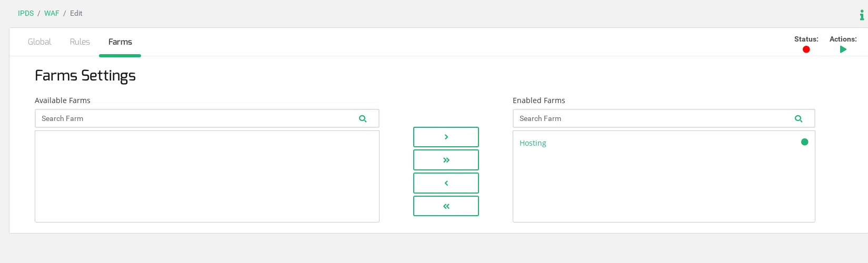868x263 pixels.
Task: Click the red status indicator dot
Action: (806, 49)
